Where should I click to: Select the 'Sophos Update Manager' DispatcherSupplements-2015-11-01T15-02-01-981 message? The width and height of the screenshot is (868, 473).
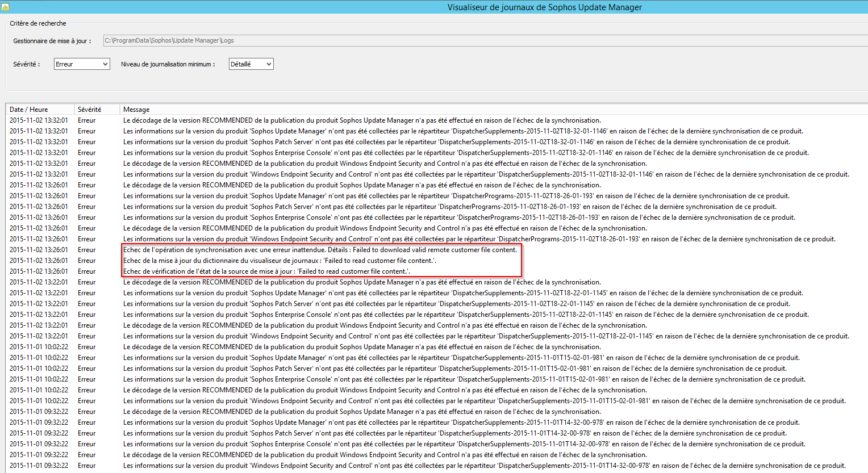pyautogui.click(x=461, y=358)
